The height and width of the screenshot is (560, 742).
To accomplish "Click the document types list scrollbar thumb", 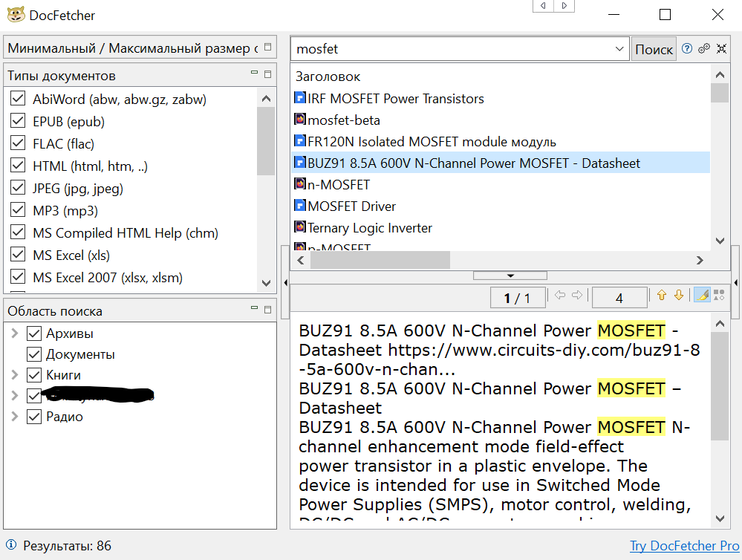I will [266, 141].
